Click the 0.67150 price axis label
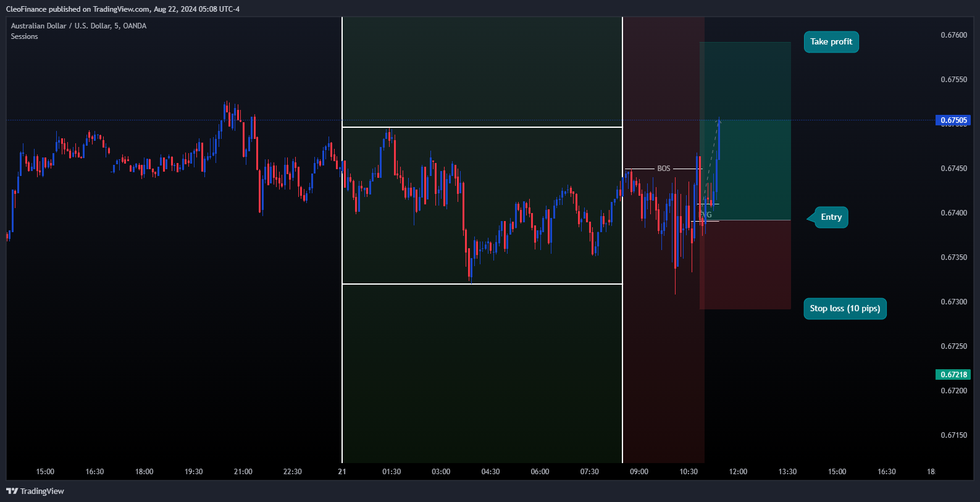 953,435
